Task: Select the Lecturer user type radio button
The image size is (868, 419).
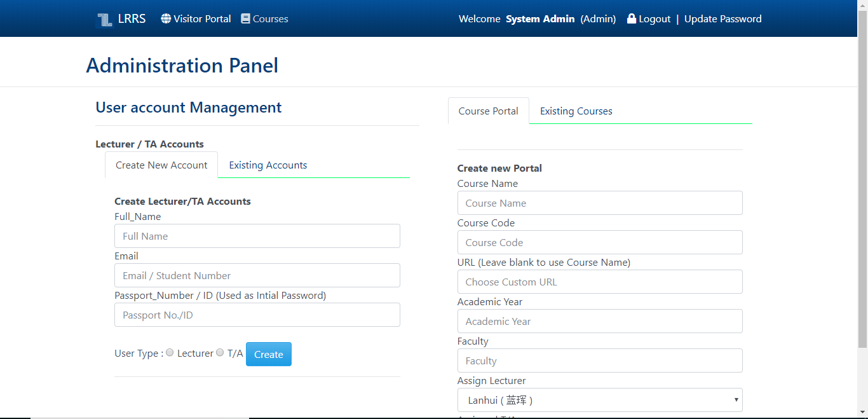Action: click(170, 352)
